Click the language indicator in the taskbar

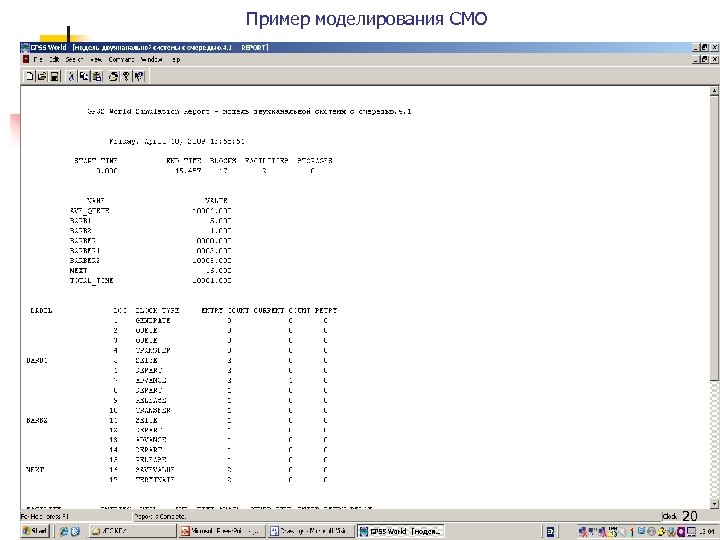click(x=550, y=531)
